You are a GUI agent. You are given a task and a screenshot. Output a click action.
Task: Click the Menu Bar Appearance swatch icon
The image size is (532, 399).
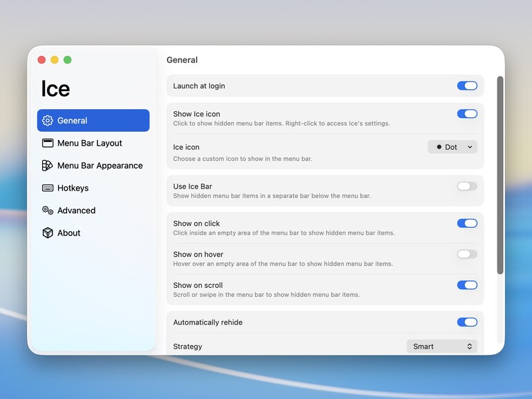click(x=47, y=166)
